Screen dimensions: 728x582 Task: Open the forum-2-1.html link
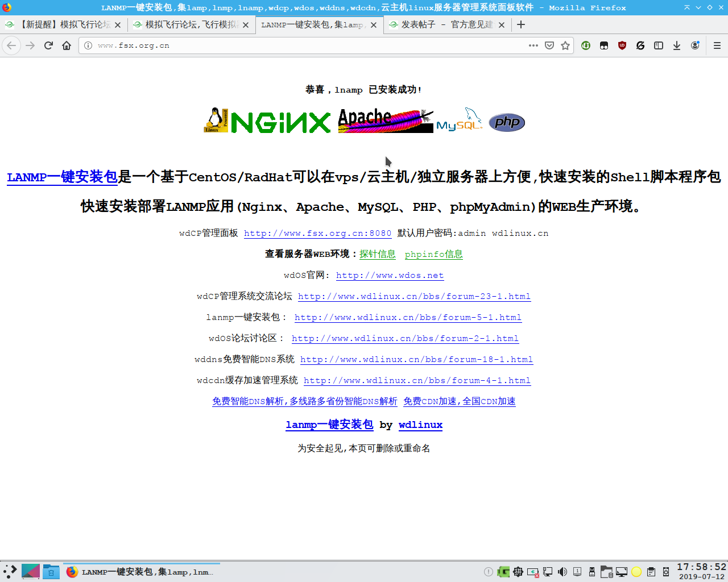pyautogui.click(x=405, y=338)
